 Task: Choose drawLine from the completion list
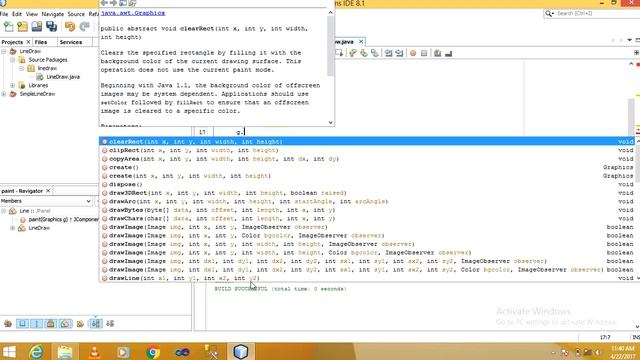(x=367, y=278)
